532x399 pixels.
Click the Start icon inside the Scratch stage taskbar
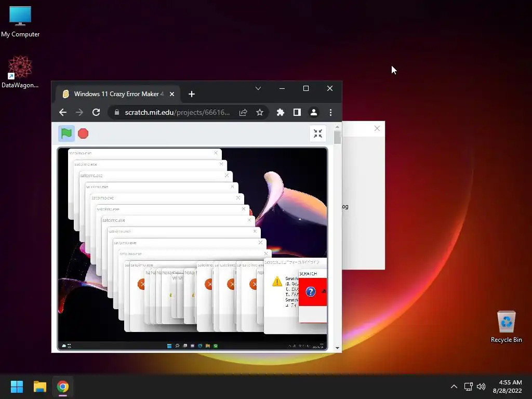(x=169, y=345)
